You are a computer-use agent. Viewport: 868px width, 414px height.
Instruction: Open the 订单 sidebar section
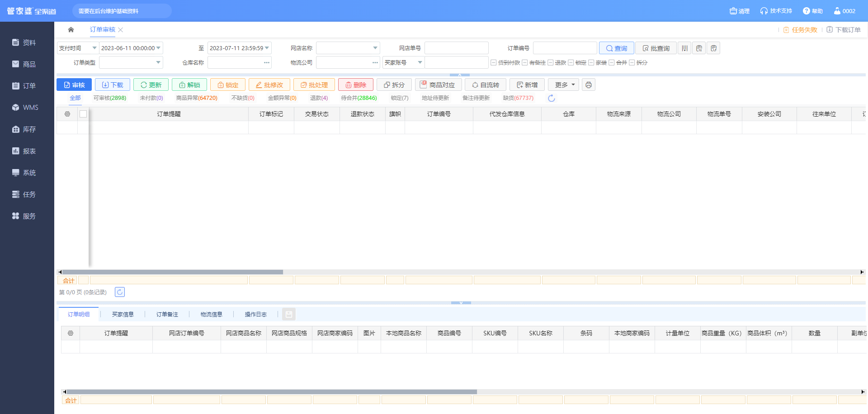(24, 86)
